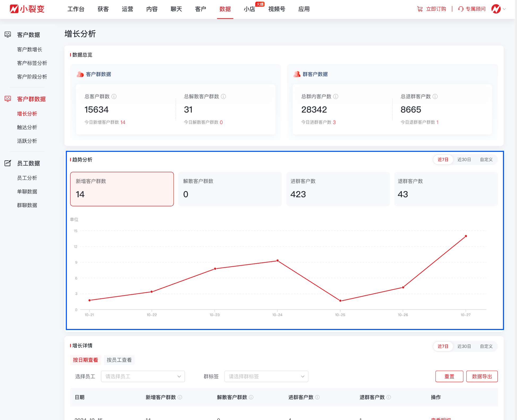
Task: Click info icon in 解散客户群数 table header
Action: [251, 397]
